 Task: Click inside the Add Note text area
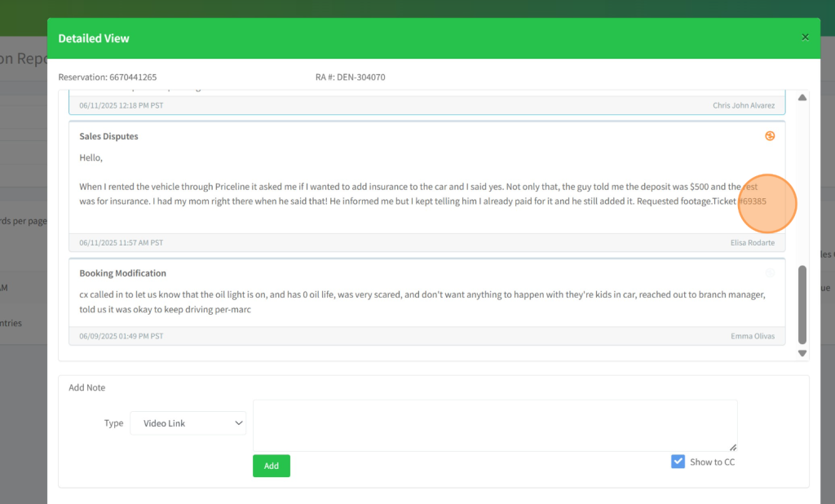click(x=494, y=425)
